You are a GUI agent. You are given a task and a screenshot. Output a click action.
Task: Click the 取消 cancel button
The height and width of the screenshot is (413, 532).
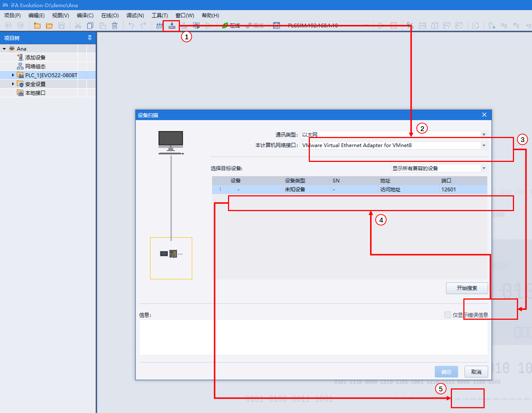pyautogui.click(x=476, y=372)
